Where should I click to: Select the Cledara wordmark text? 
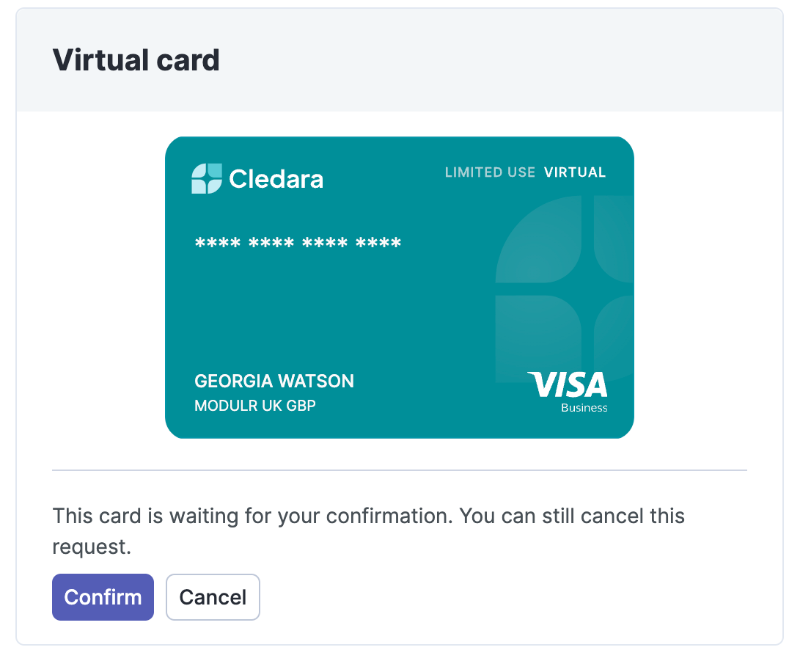click(x=276, y=179)
